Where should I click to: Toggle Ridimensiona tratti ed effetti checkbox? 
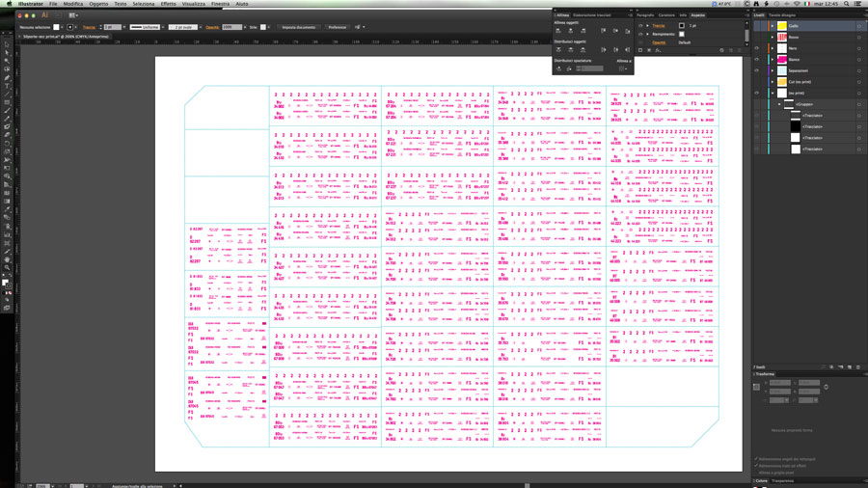tap(757, 467)
